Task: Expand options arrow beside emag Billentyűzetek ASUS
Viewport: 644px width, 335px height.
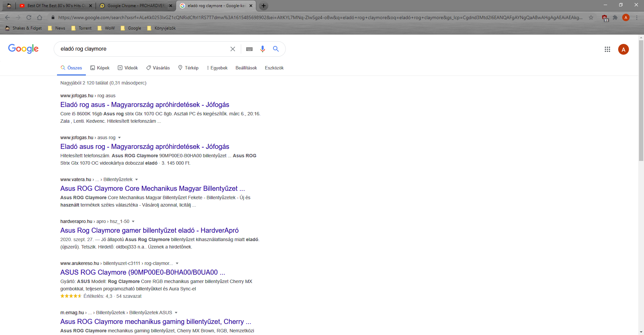Action: coord(176,313)
